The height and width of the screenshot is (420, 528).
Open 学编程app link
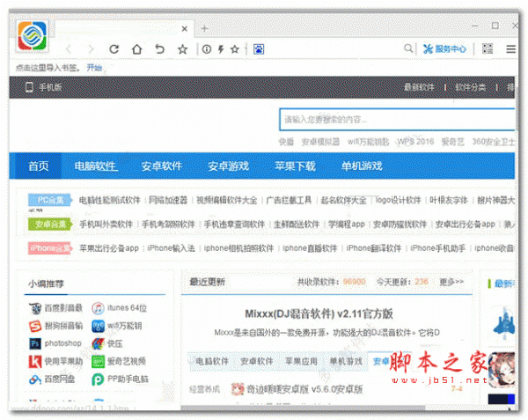coord(347,225)
